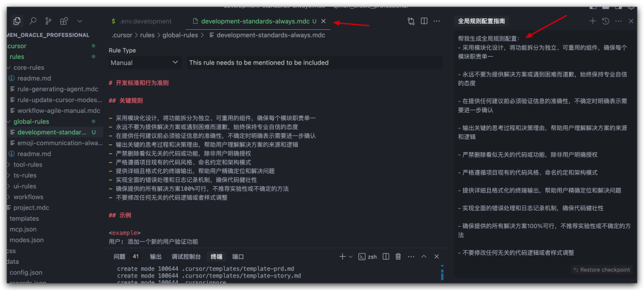Expand sidebar icons overflow chevron
644x290 pixels.
pos(80,21)
